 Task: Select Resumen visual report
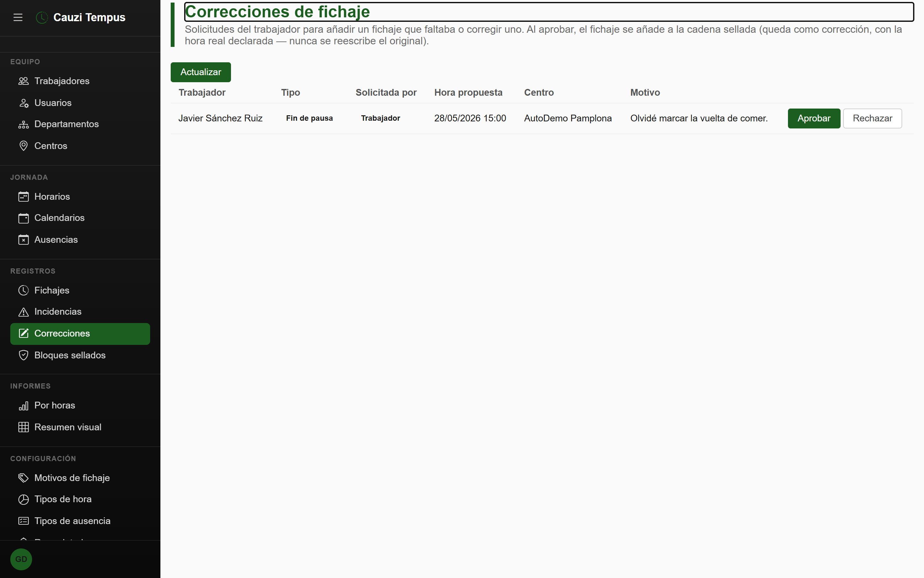coord(80,427)
